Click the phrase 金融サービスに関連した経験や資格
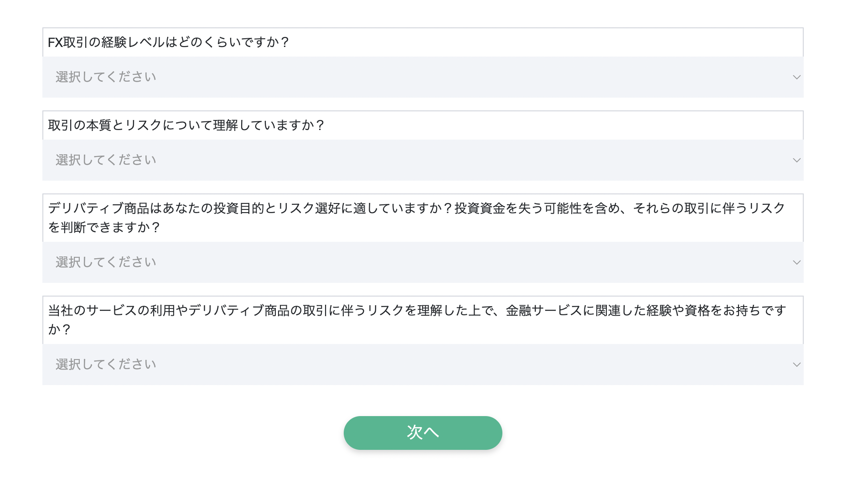 coord(607,311)
